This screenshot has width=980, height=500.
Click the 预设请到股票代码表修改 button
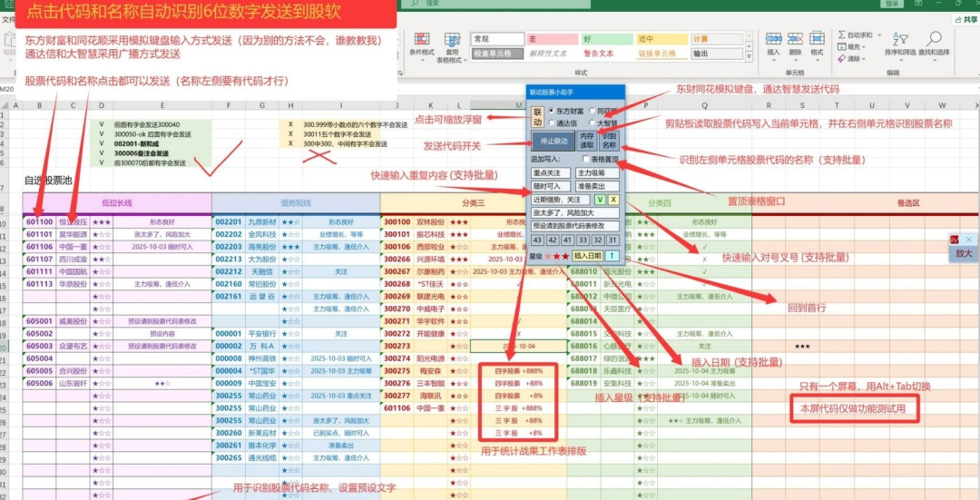pos(575,226)
